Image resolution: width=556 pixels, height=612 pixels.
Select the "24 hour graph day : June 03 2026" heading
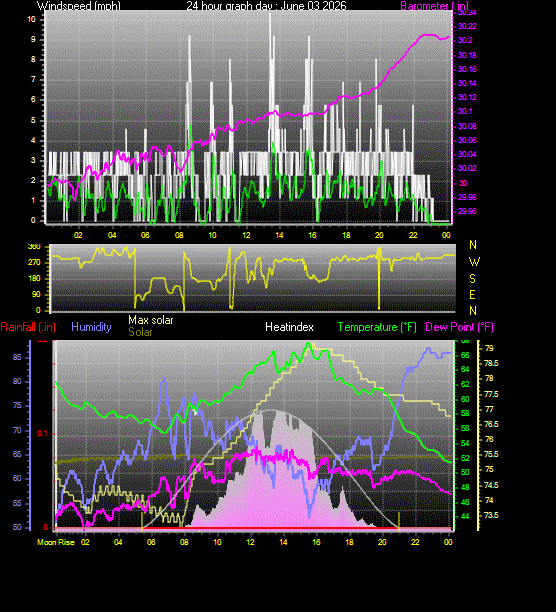[266, 6]
